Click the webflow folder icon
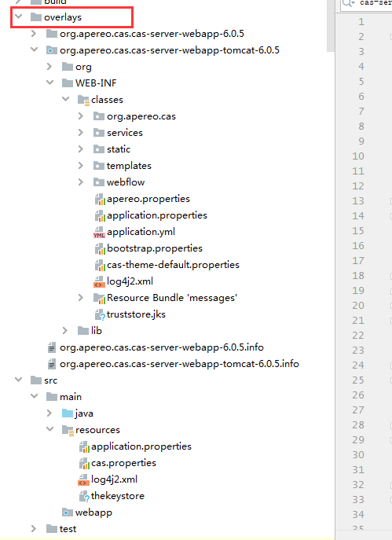392x540 pixels. click(99, 182)
